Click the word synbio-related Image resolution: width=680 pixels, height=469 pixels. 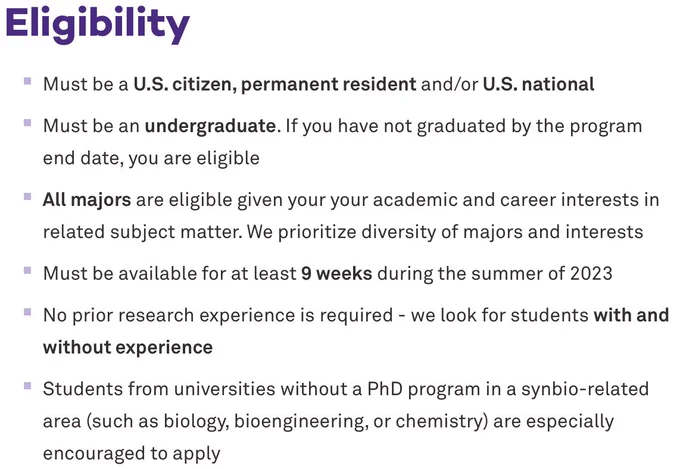(585, 389)
